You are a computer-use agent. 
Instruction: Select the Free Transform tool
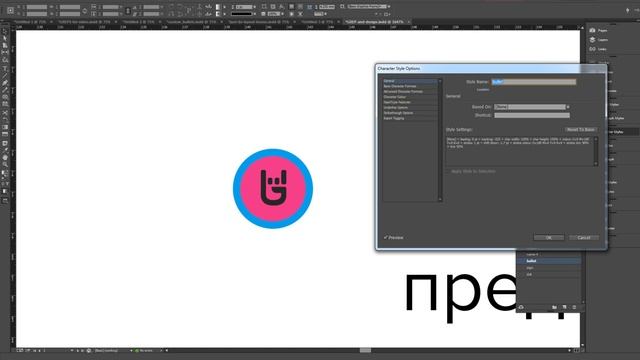tap(5, 120)
